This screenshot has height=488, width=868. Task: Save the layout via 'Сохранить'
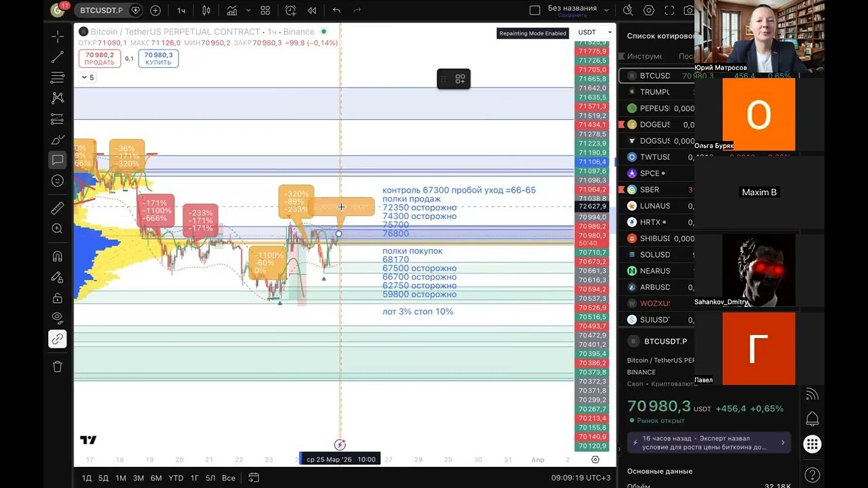point(572,15)
